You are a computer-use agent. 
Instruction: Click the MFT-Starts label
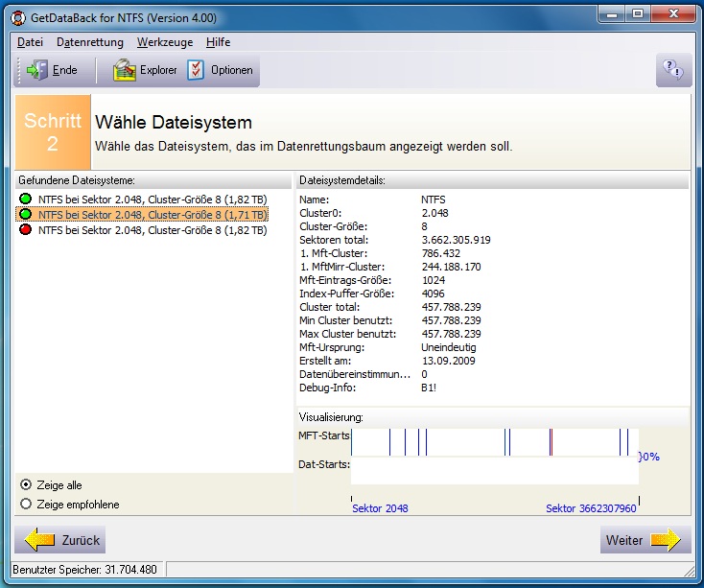pyautogui.click(x=324, y=435)
